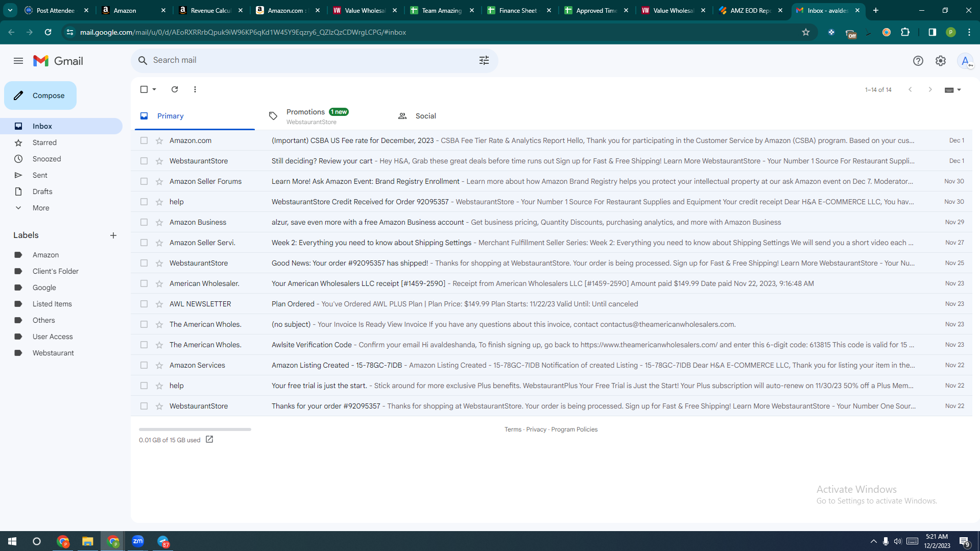Toggle Chrome side panel icon
Image resolution: width=980 pixels, height=551 pixels.
[933, 32]
